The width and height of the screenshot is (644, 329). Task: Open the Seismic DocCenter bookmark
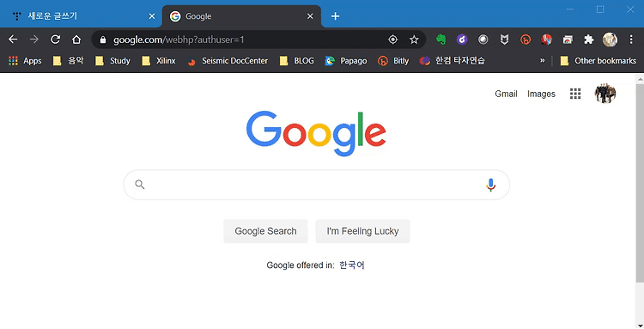coord(228,61)
